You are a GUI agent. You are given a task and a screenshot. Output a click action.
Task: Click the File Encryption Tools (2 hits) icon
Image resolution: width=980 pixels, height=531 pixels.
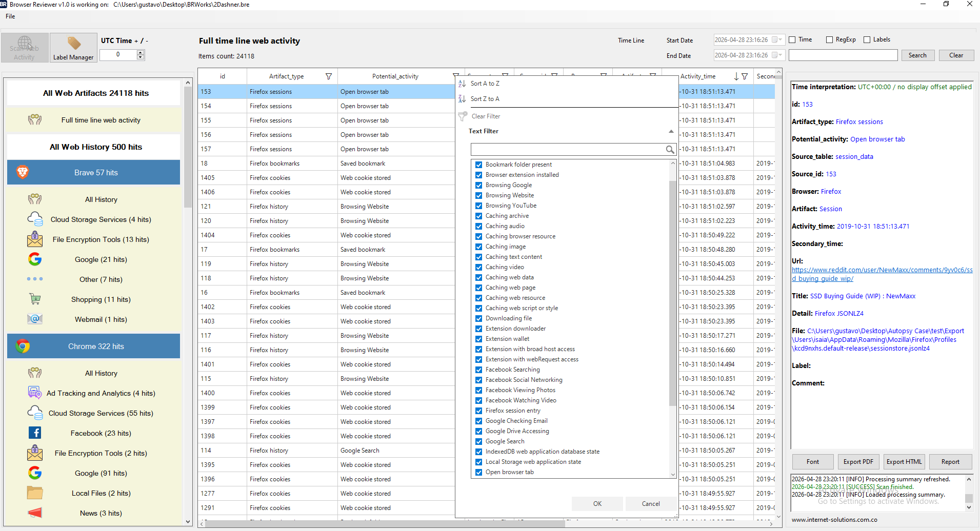pyautogui.click(x=35, y=453)
